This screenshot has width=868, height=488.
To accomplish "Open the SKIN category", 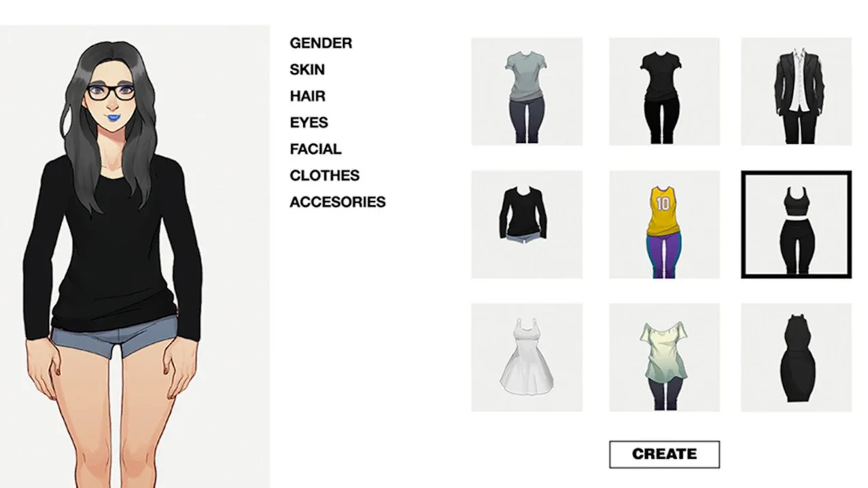I will click(307, 70).
